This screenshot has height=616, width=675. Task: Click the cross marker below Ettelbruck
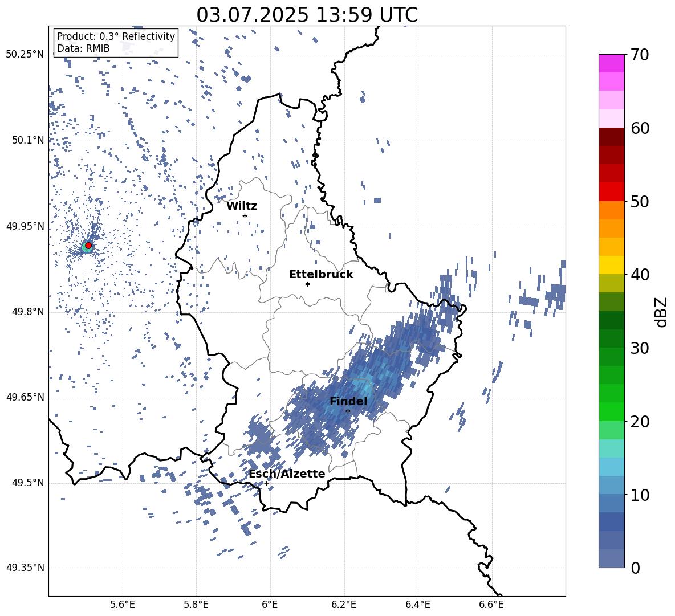(307, 284)
